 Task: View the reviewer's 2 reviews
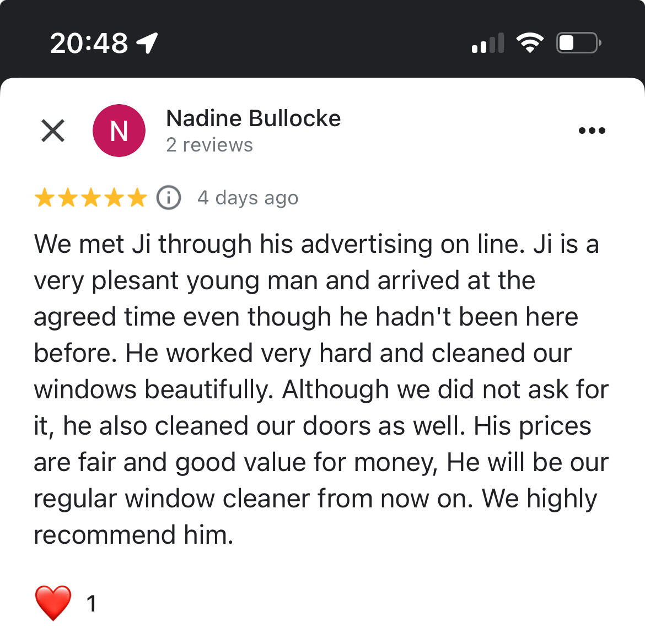209,145
